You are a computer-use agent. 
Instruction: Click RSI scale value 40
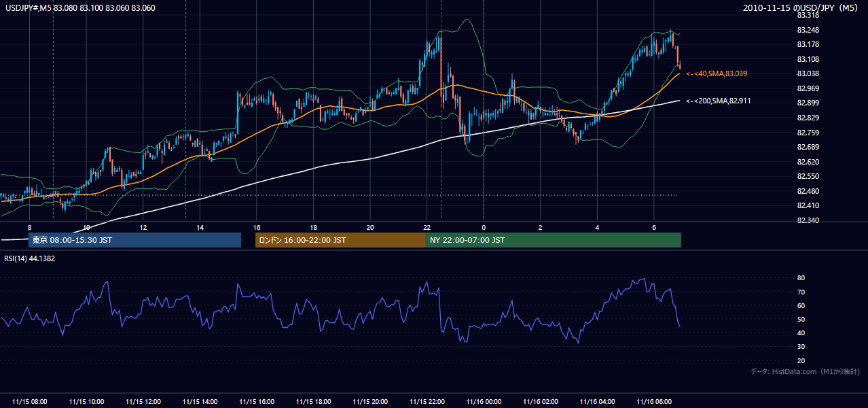[801, 333]
